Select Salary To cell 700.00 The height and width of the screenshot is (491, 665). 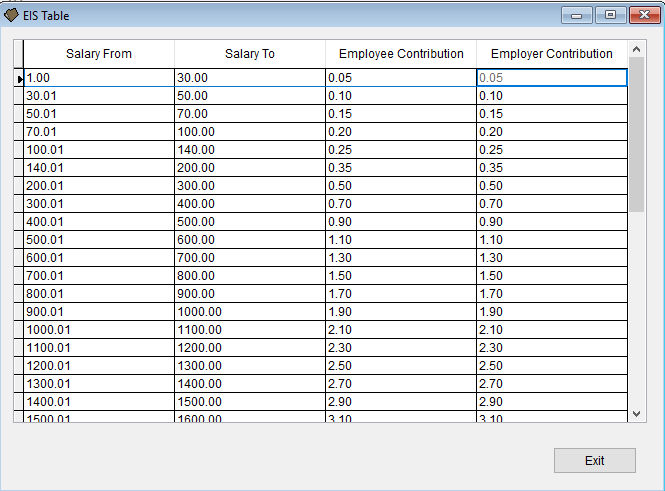coord(250,258)
